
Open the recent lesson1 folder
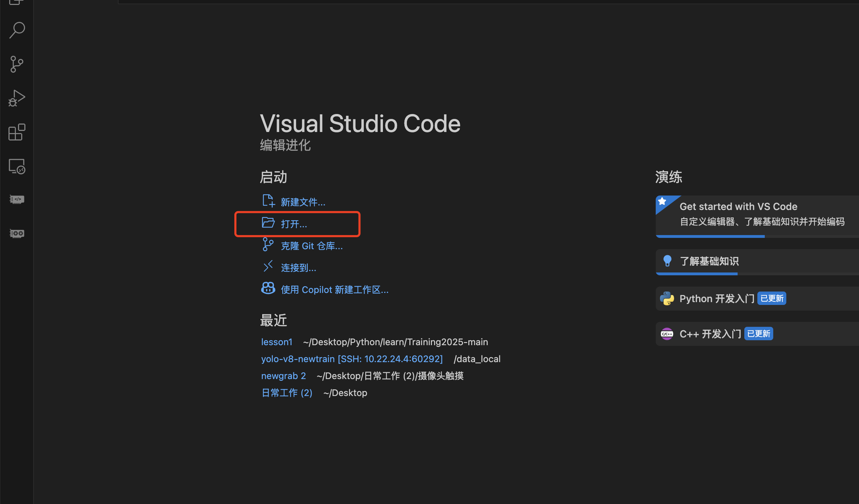tap(277, 342)
